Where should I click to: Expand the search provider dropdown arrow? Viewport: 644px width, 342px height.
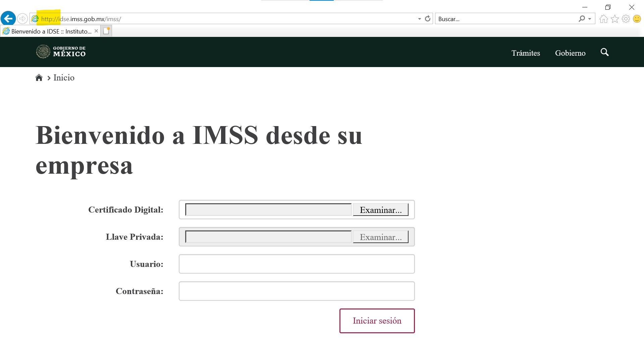coord(590,19)
